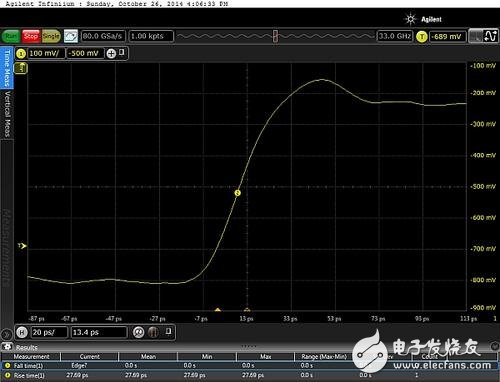Click the Rise time current 27.69 ps value
This screenshot has width=500, height=382.
[77, 375]
